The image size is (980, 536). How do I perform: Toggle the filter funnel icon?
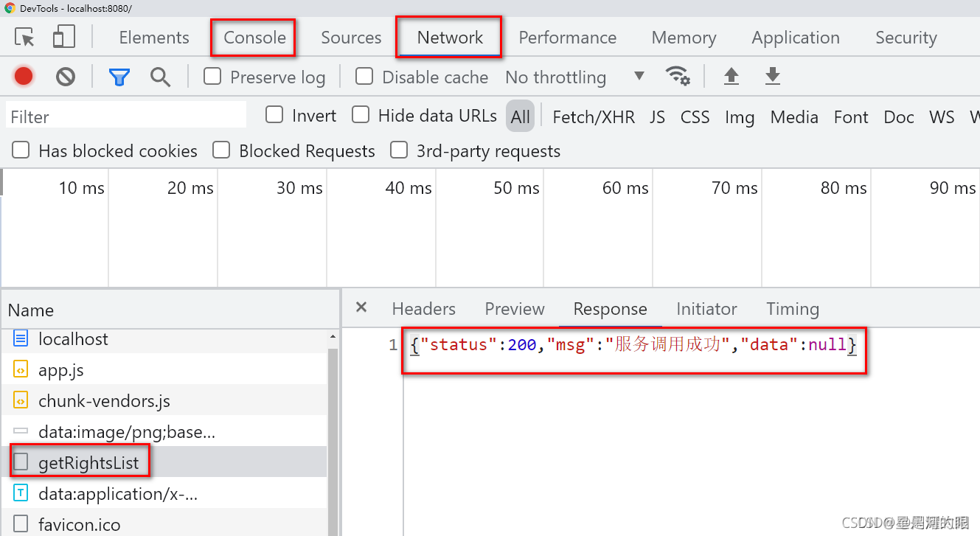pos(119,77)
